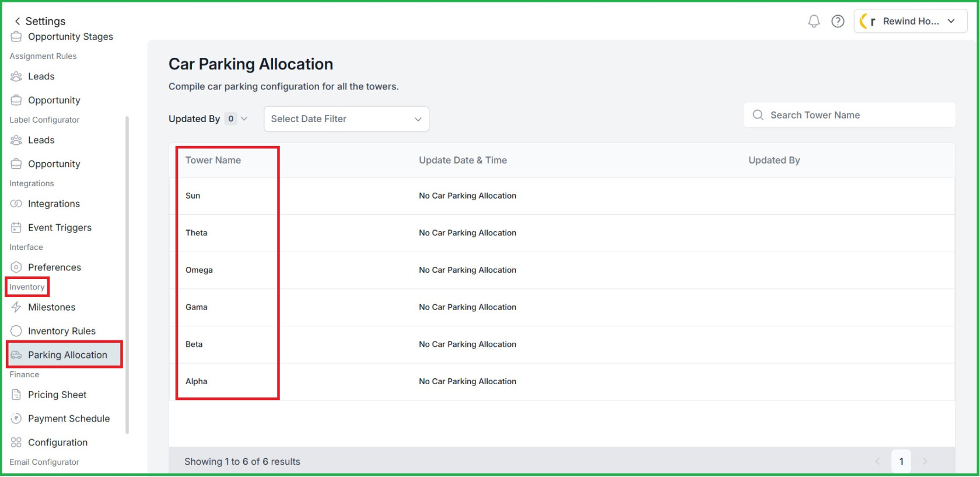
Task: Click the Configuration grid icon
Action: point(16,443)
